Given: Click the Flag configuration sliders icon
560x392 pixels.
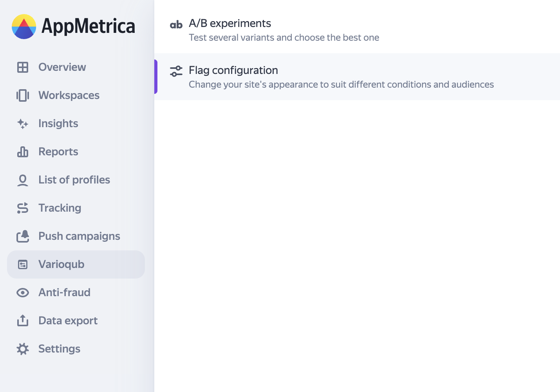Looking at the screenshot, I should [176, 71].
